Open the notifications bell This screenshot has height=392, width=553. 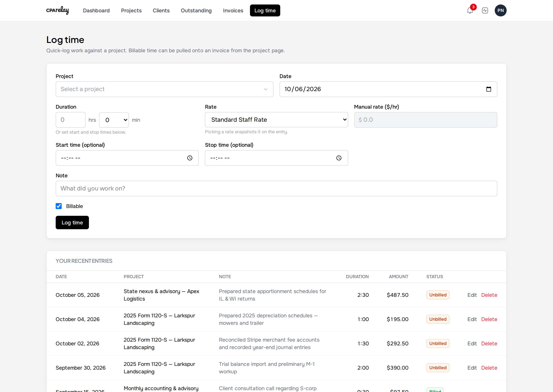tap(470, 10)
